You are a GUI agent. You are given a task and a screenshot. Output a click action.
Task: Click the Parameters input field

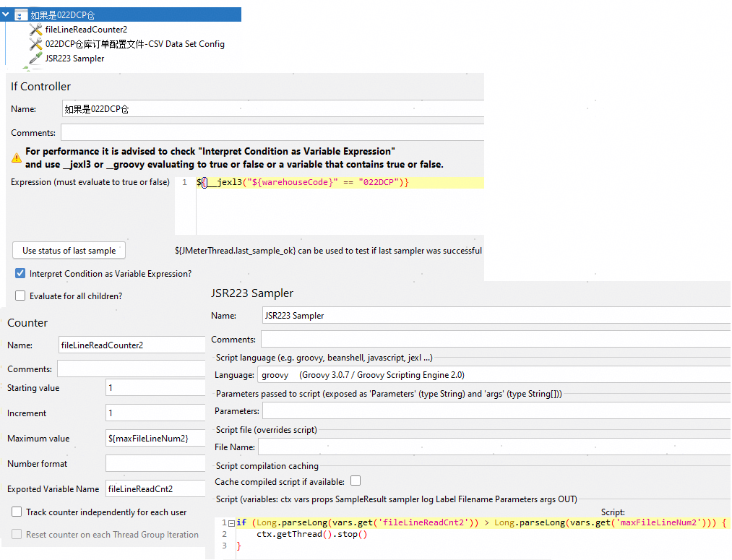tap(496, 411)
